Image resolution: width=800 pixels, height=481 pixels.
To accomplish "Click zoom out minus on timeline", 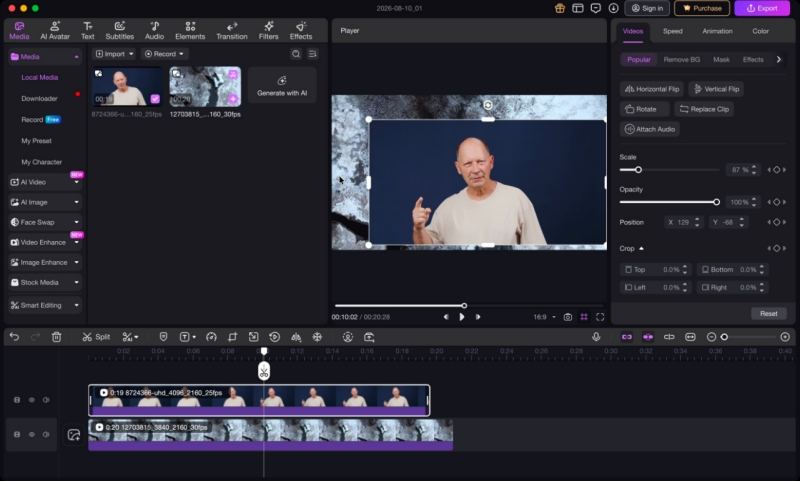I will point(711,337).
